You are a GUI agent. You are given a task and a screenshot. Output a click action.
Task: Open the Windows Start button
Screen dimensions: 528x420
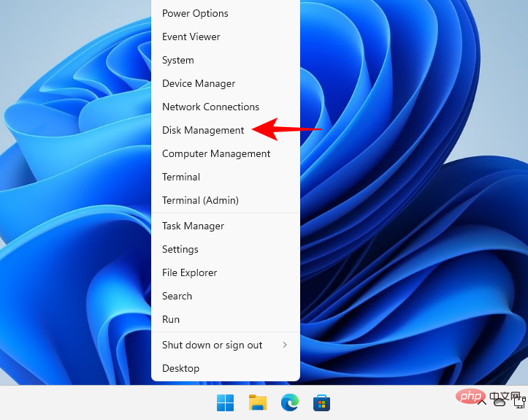tap(225, 402)
